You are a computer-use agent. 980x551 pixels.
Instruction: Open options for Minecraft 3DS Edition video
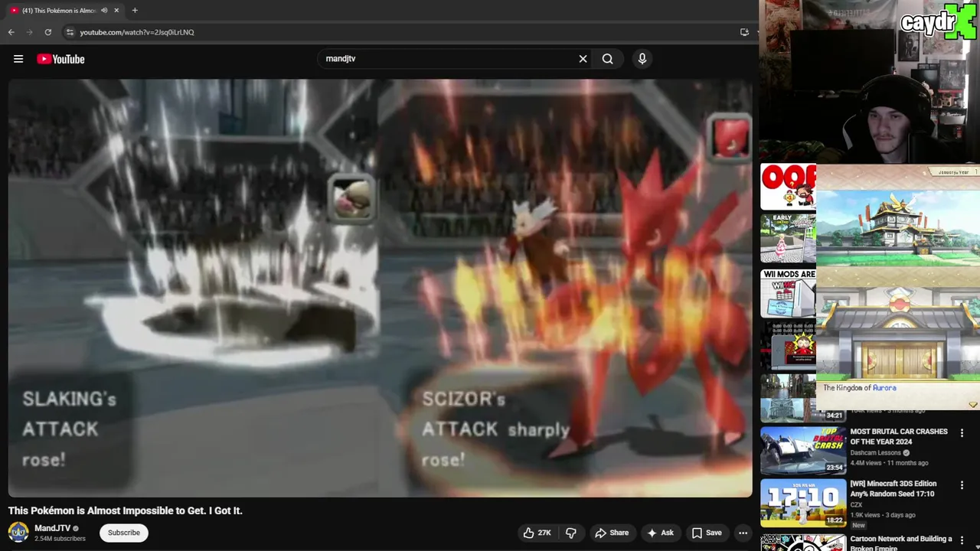click(962, 485)
